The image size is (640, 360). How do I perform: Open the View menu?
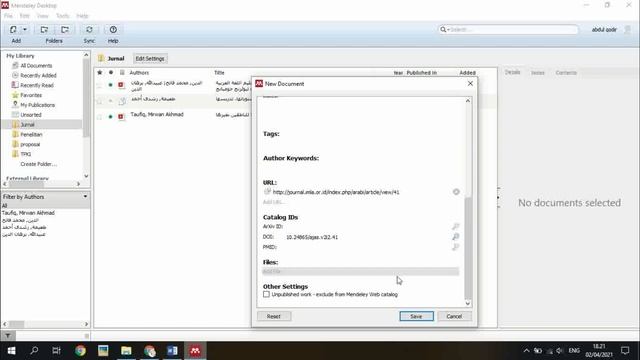point(42,16)
